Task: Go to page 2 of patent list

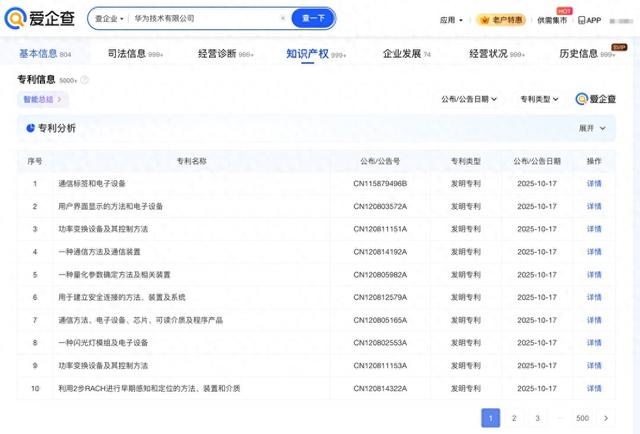Action: click(x=514, y=418)
